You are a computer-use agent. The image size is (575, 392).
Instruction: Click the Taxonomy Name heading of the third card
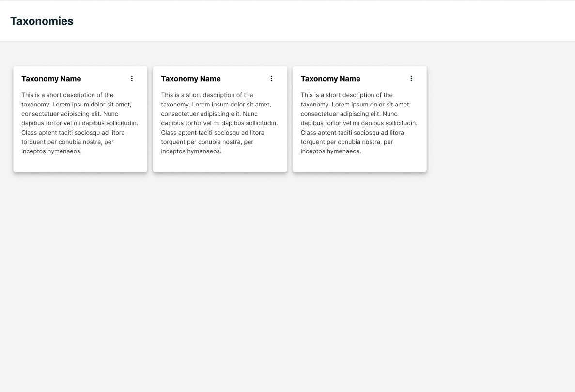tap(330, 79)
